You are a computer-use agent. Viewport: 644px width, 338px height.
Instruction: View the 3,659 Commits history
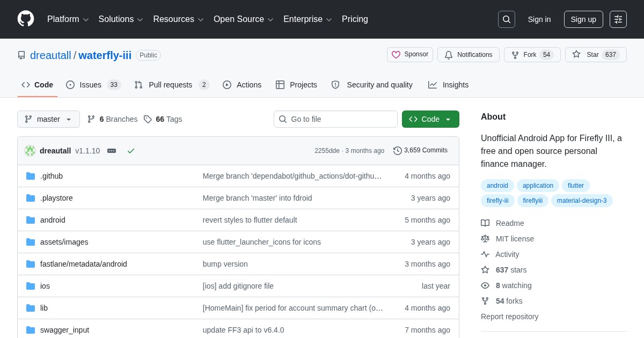420,151
